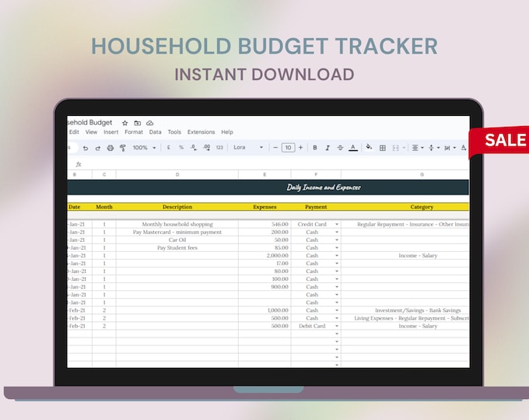The height and width of the screenshot is (420, 529).
Task: Select the paint format tool
Action: click(123, 148)
